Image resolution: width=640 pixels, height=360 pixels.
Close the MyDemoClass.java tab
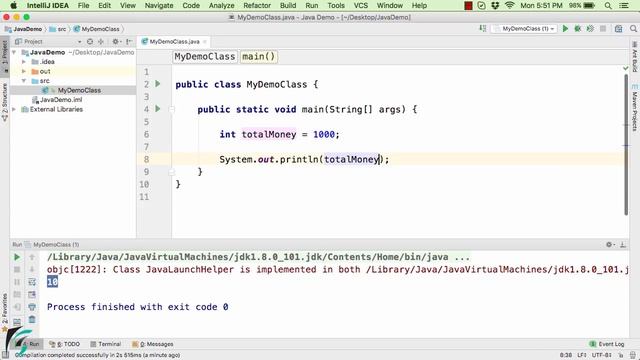click(x=205, y=42)
